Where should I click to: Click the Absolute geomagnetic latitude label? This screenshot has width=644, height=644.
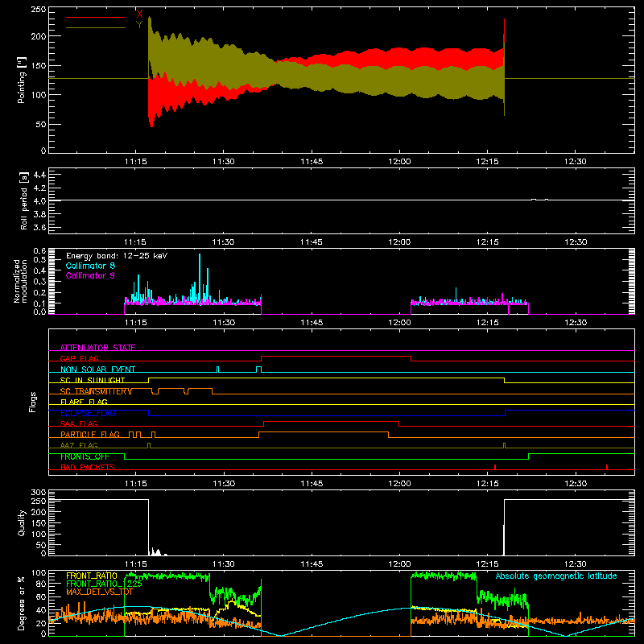pyautogui.click(x=556, y=576)
